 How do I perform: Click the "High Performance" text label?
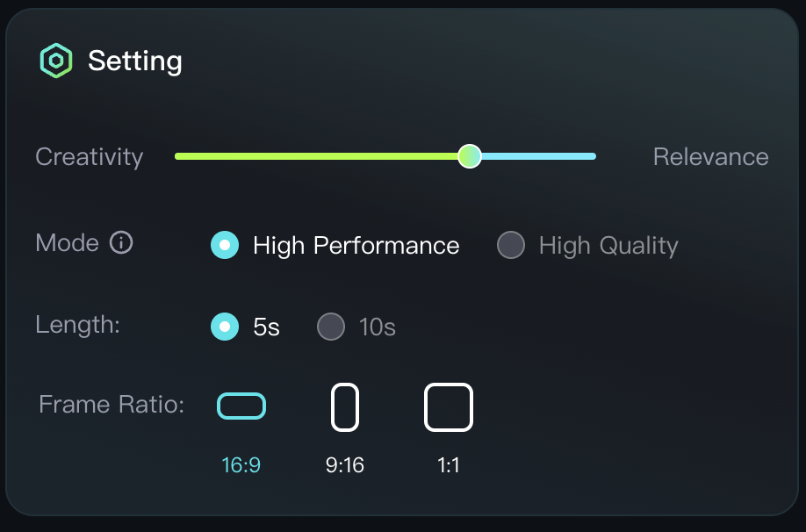coord(356,246)
